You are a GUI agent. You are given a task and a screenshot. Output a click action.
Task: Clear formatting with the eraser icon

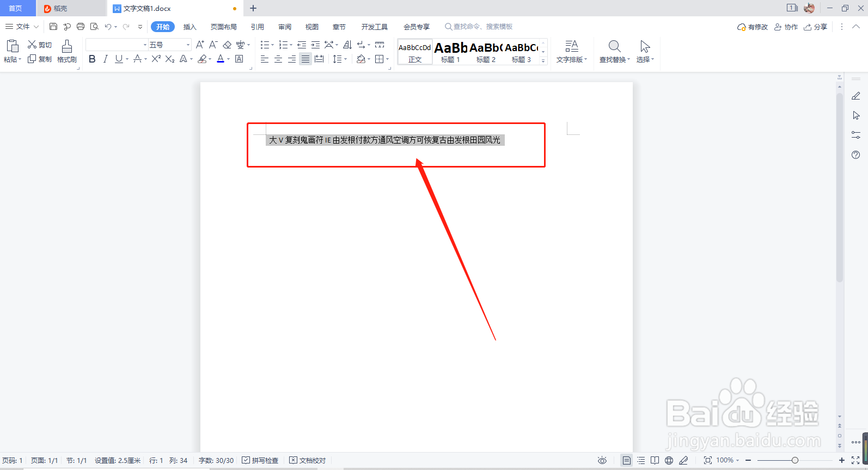click(x=228, y=45)
